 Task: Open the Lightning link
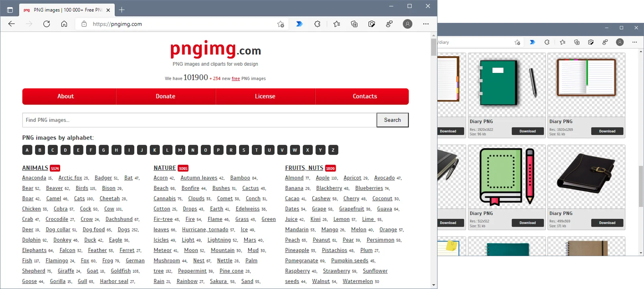(x=219, y=240)
